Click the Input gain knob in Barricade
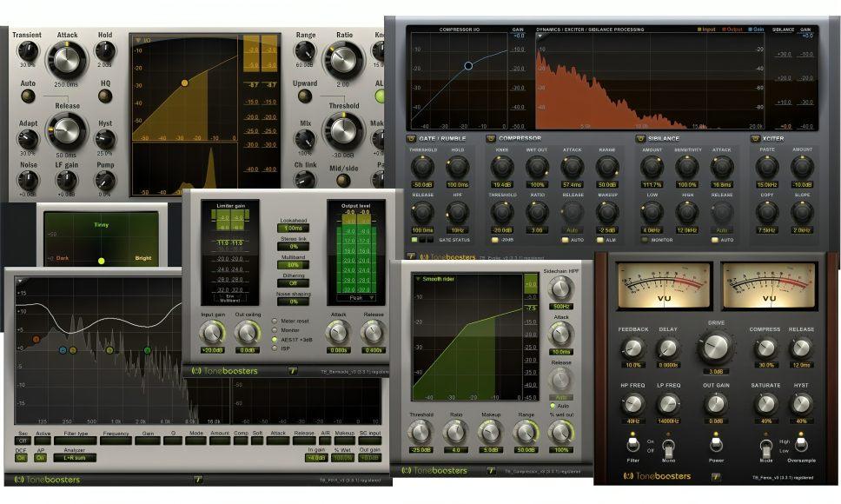 click(x=212, y=333)
